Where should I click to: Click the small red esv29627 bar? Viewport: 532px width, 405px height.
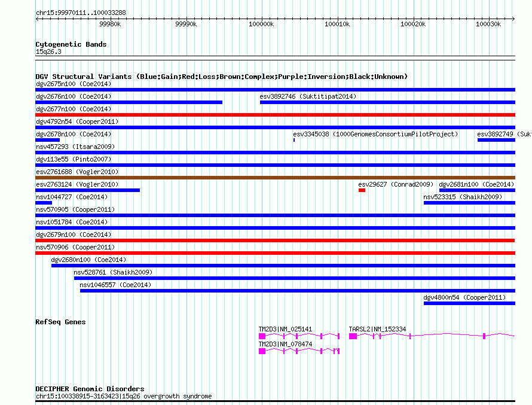click(x=362, y=190)
